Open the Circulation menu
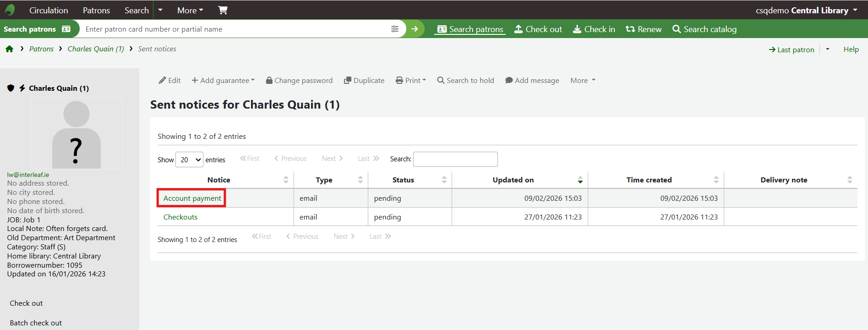Image resolution: width=868 pixels, height=330 pixels. (x=49, y=10)
